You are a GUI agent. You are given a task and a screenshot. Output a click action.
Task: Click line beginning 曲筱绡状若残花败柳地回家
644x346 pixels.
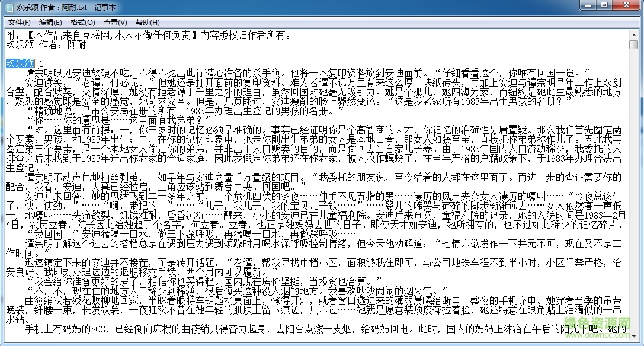pyautogui.click(x=323, y=300)
